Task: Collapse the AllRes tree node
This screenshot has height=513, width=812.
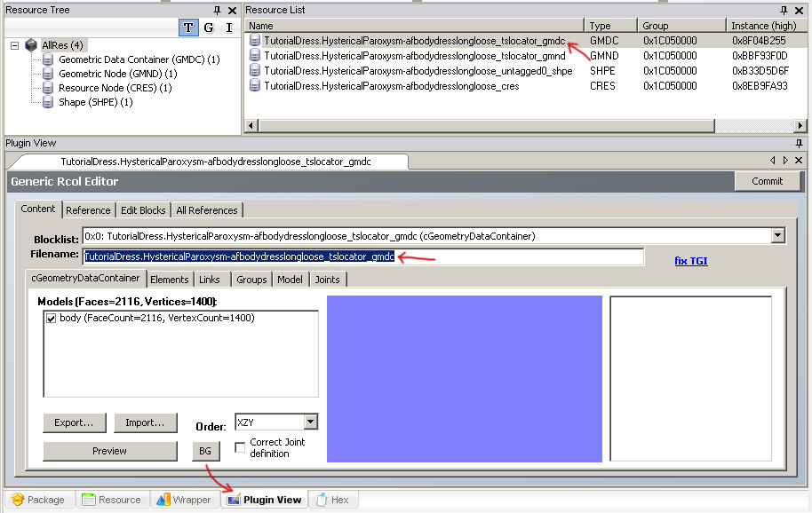Action: pos(15,45)
